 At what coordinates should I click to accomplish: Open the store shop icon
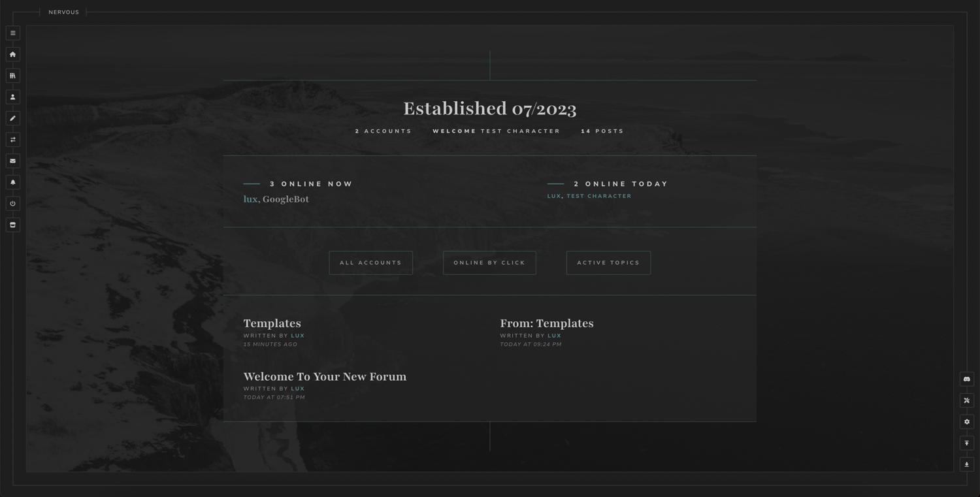tap(12, 225)
